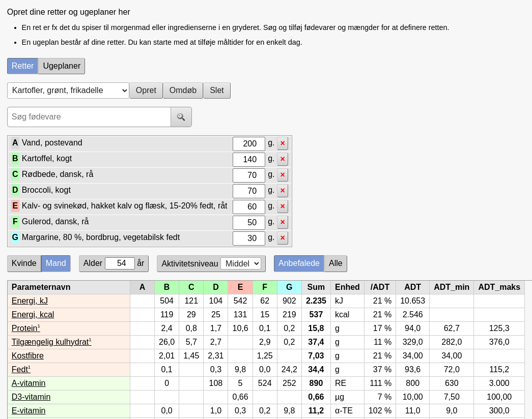
Task: Click the Omdøb button
Action: pyautogui.click(x=183, y=91)
